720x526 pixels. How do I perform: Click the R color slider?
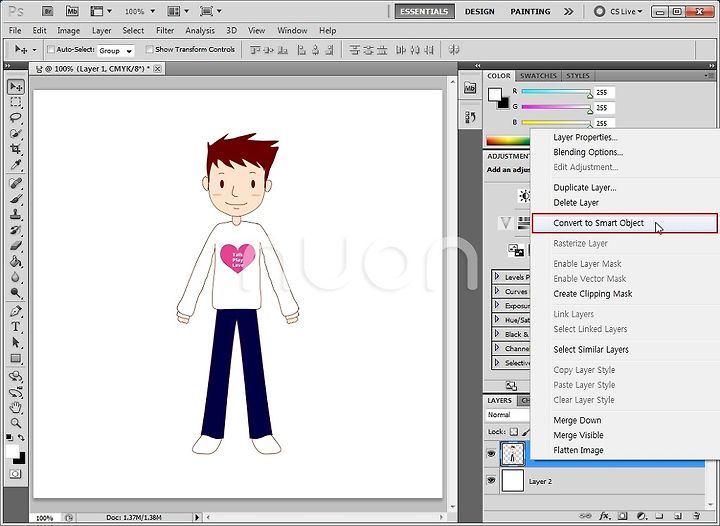(x=557, y=92)
